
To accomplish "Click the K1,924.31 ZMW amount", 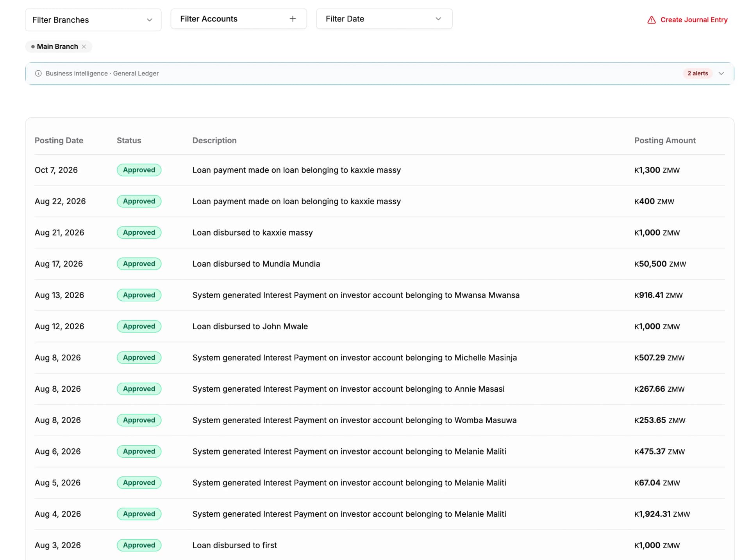I will click(x=662, y=514).
